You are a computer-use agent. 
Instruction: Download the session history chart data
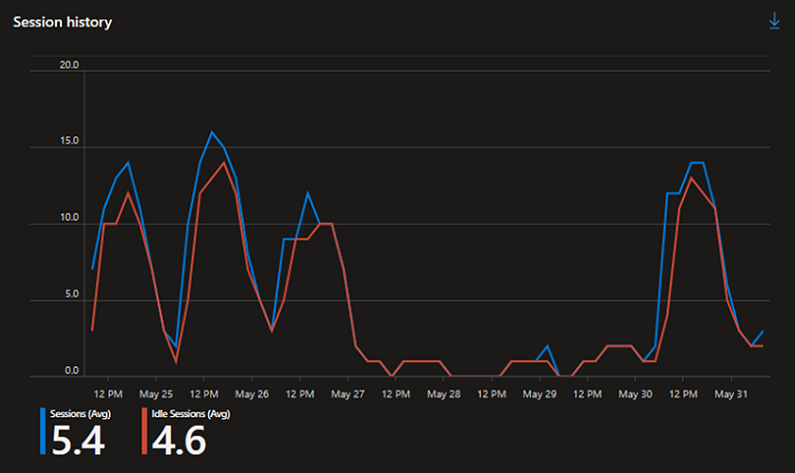click(774, 21)
